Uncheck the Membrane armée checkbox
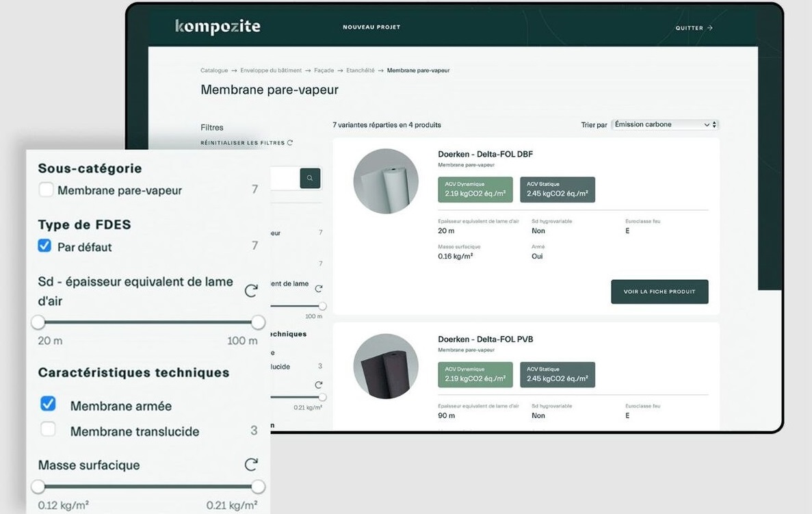 click(x=48, y=404)
